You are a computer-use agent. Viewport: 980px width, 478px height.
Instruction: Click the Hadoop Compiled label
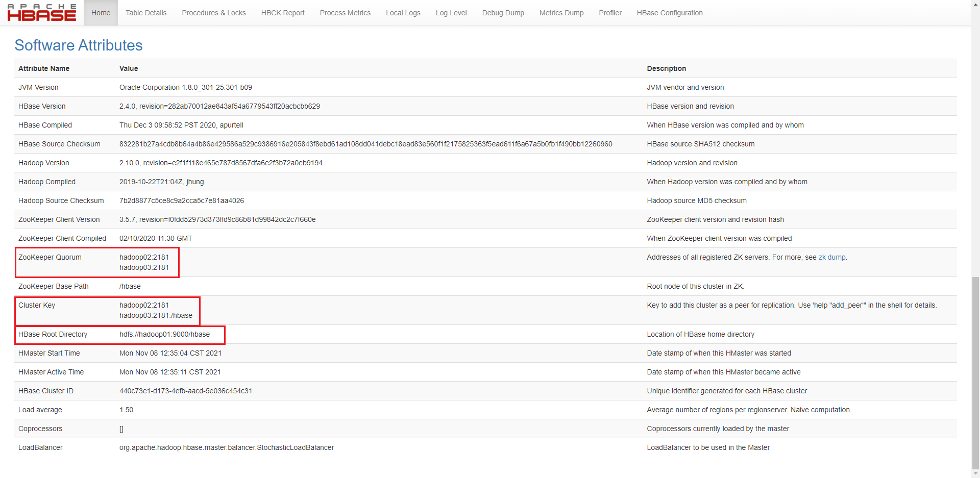coord(47,182)
